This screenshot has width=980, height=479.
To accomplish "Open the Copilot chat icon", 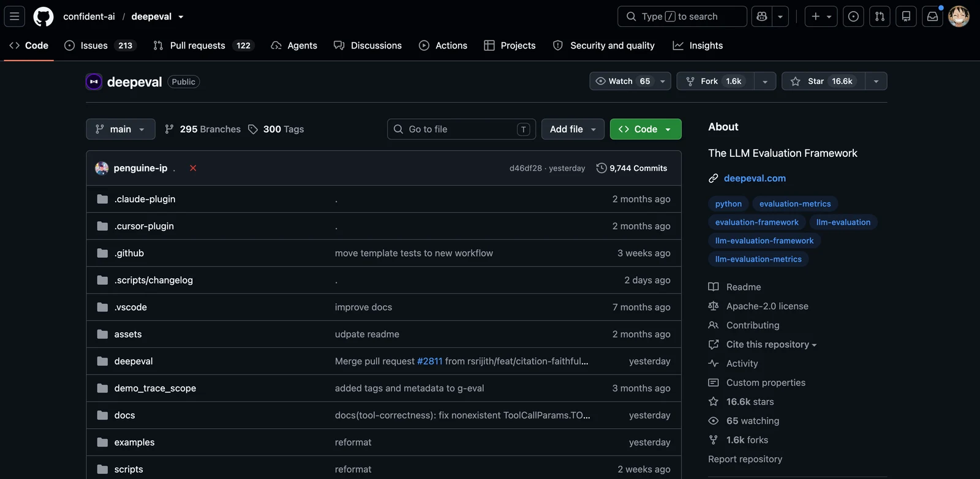I will coord(762,17).
